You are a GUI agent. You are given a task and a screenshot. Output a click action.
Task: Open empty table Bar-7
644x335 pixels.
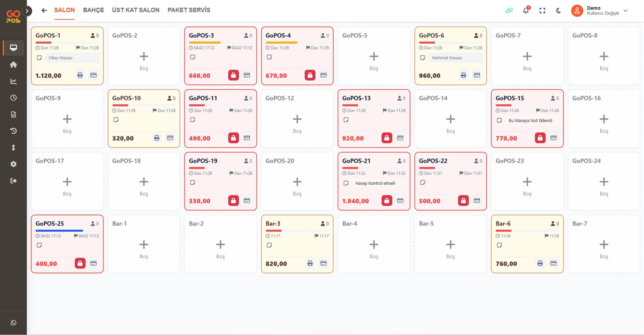coord(604,244)
